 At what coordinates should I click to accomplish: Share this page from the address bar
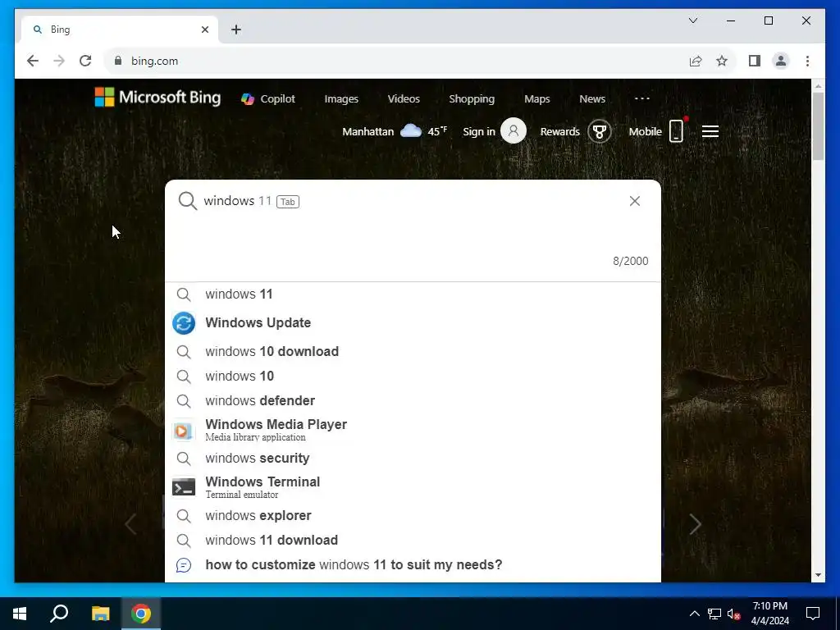point(696,61)
